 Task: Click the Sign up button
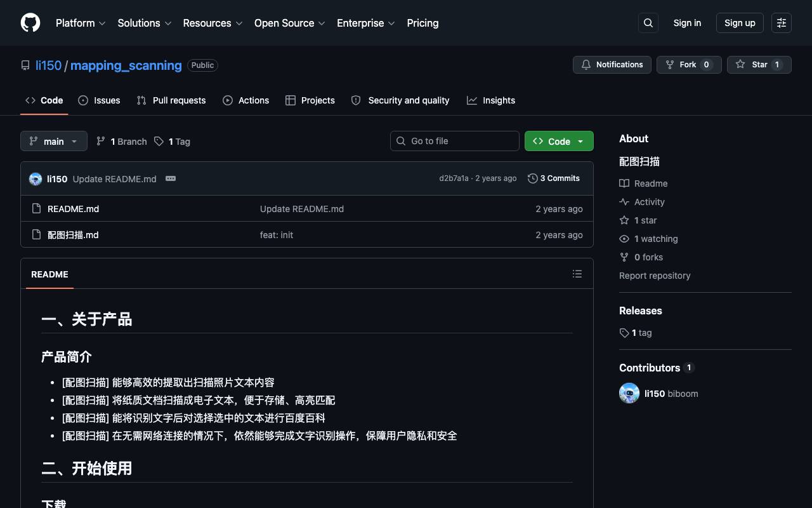(x=740, y=23)
